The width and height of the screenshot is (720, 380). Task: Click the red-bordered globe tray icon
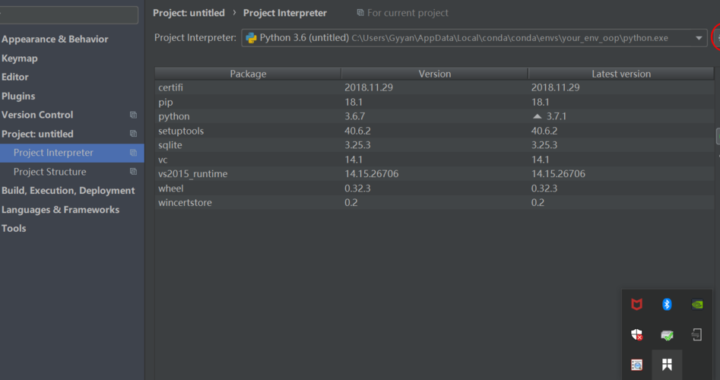[636, 365]
